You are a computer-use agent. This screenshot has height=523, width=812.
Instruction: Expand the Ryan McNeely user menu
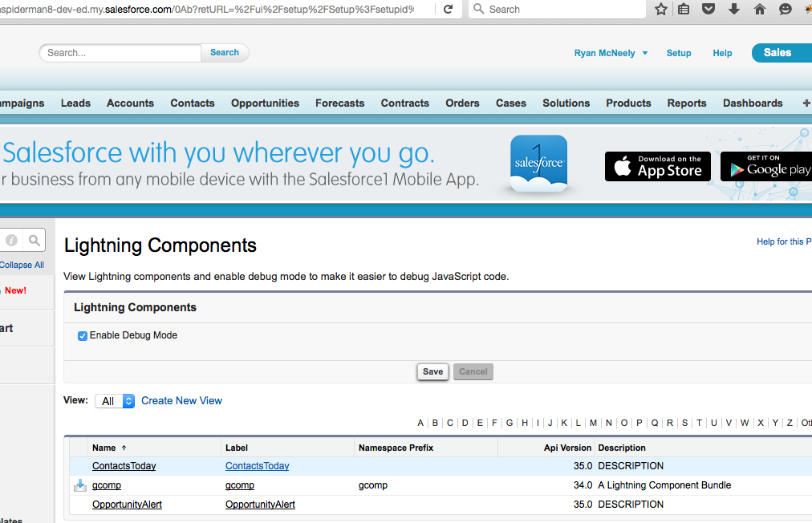click(x=611, y=53)
